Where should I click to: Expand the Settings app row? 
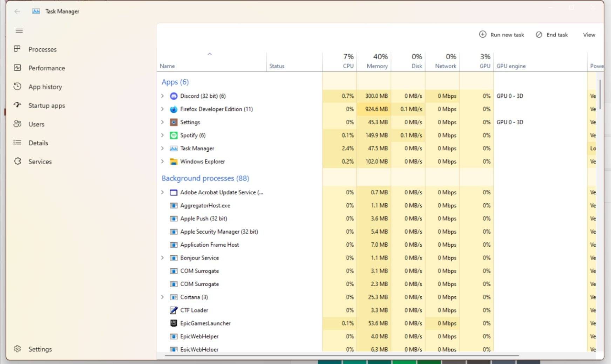click(162, 122)
